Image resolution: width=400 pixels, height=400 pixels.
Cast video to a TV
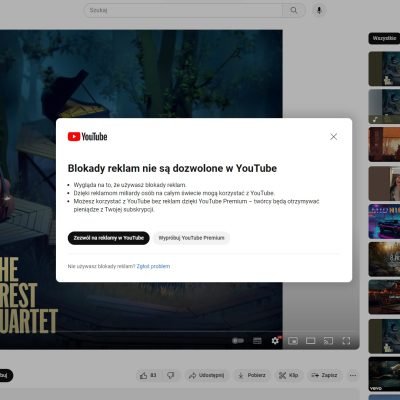tap(328, 341)
